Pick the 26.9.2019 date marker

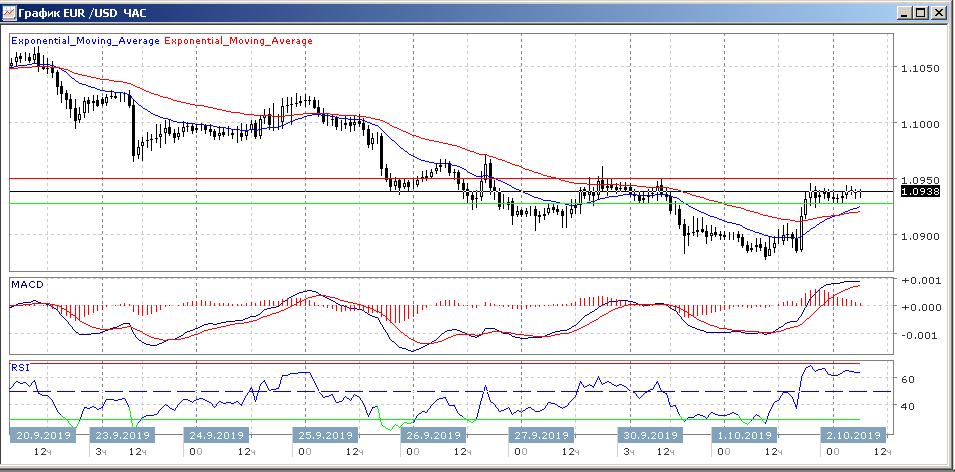coord(429,435)
